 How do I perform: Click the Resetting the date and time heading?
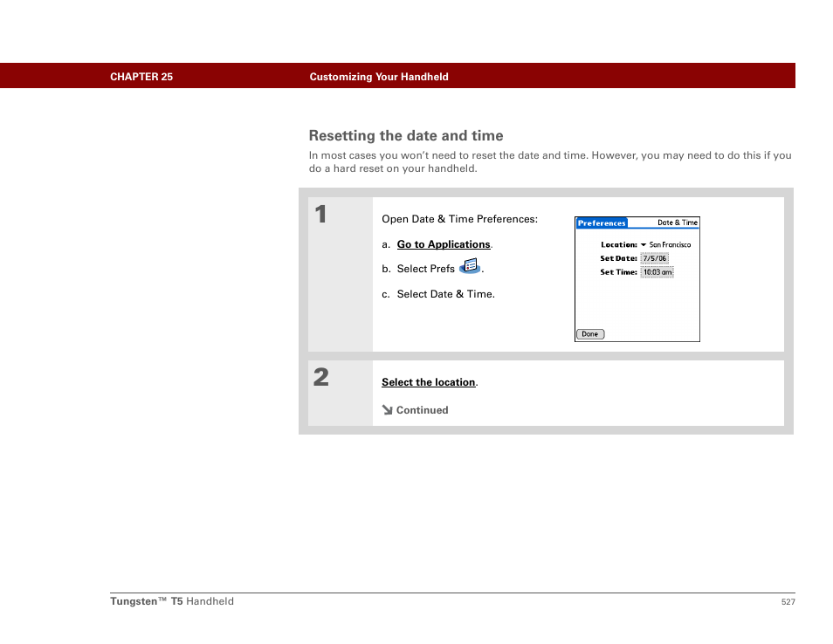point(406,136)
